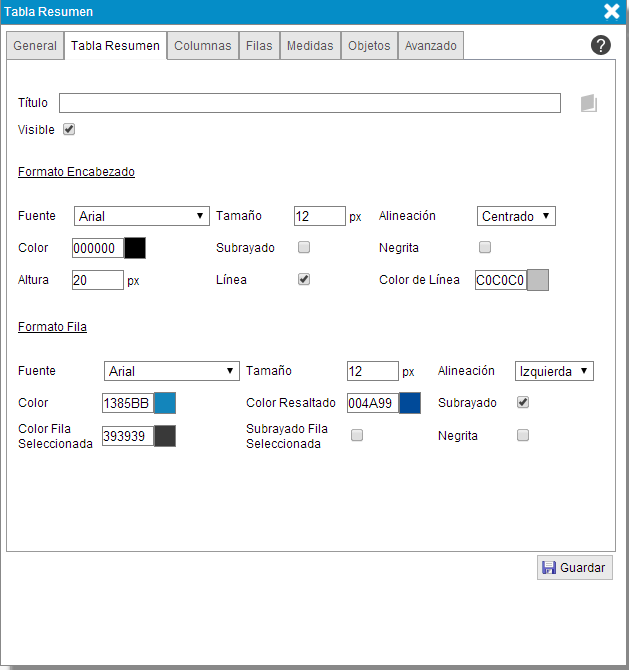Click the gray icon beside Título field
The width and height of the screenshot is (629, 670).
click(589, 103)
